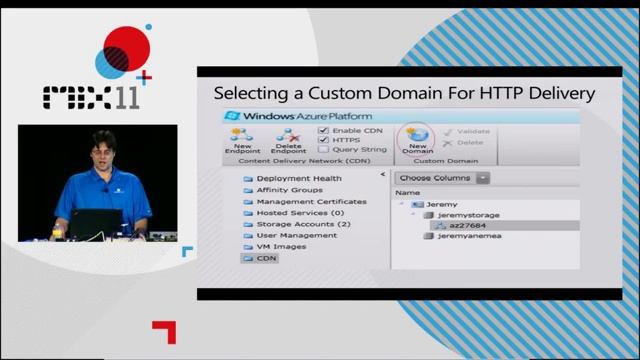Open the Choose Columns dropdown arrow

[483, 178]
